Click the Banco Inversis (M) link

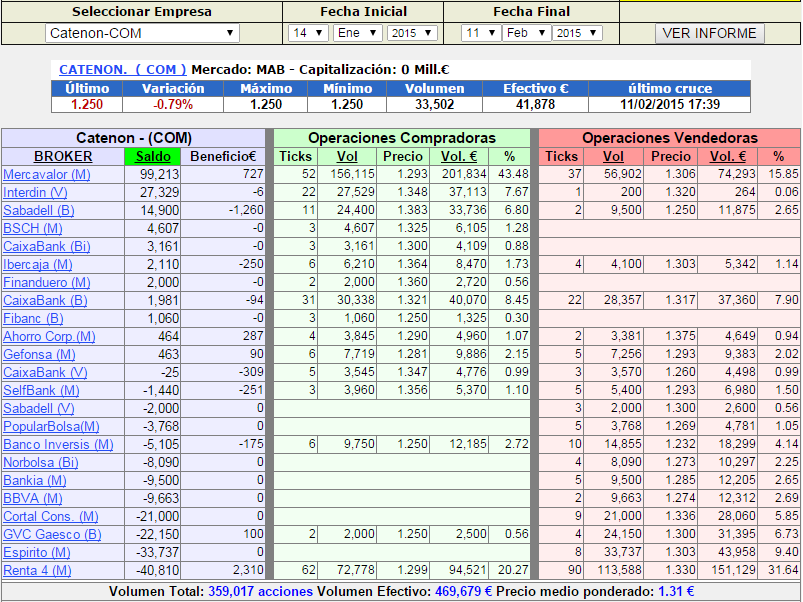(x=58, y=444)
